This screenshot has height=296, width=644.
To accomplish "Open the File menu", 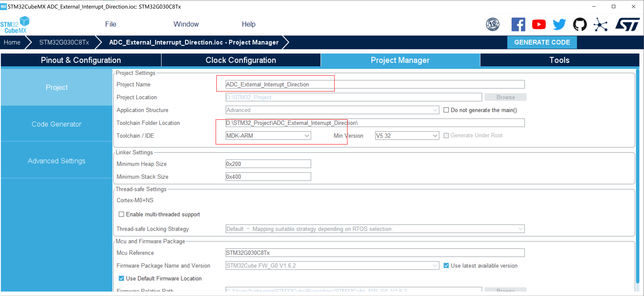I will [110, 24].
